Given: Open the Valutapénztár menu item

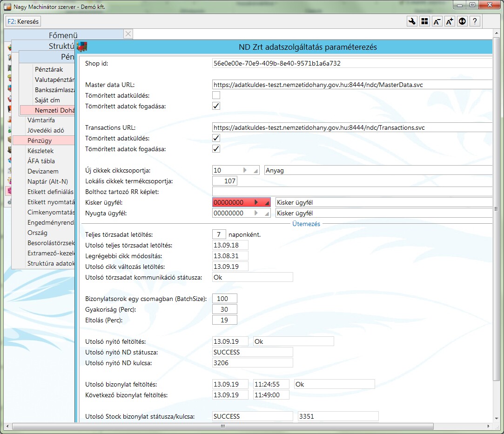Looking at the screenshot, I should [54, 80].
